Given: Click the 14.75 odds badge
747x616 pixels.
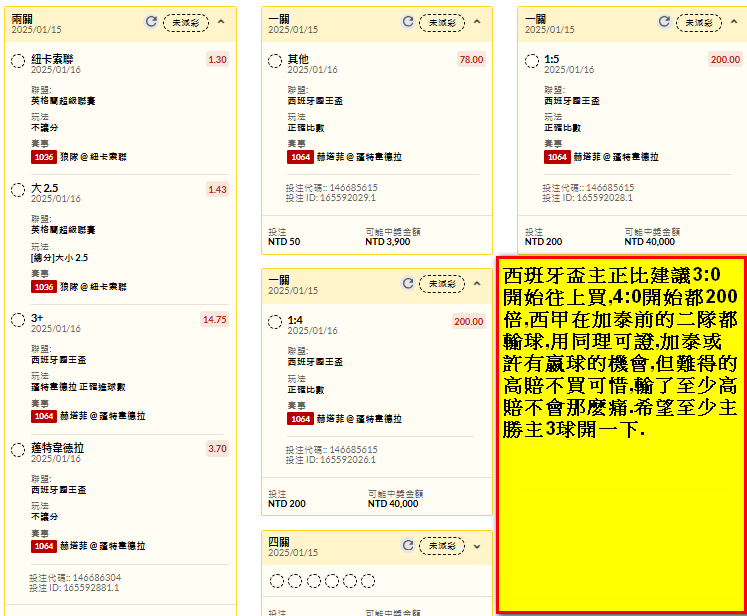Looking at the screenshot, I should coord(214,319).
